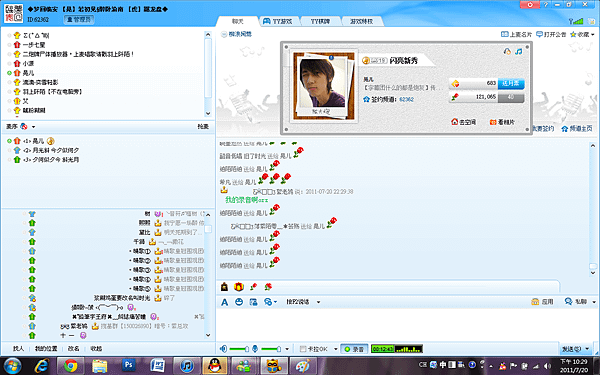Select the red gift box icon
Viewport: 600px width, 375px height.
tap(239, 286)
